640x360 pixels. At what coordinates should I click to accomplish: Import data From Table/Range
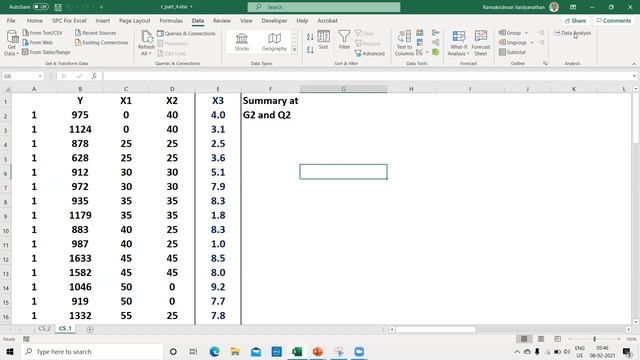[47, 52]
